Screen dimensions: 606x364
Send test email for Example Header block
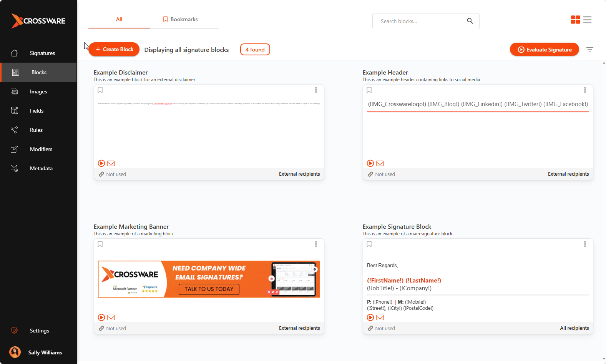coord(380,163)
